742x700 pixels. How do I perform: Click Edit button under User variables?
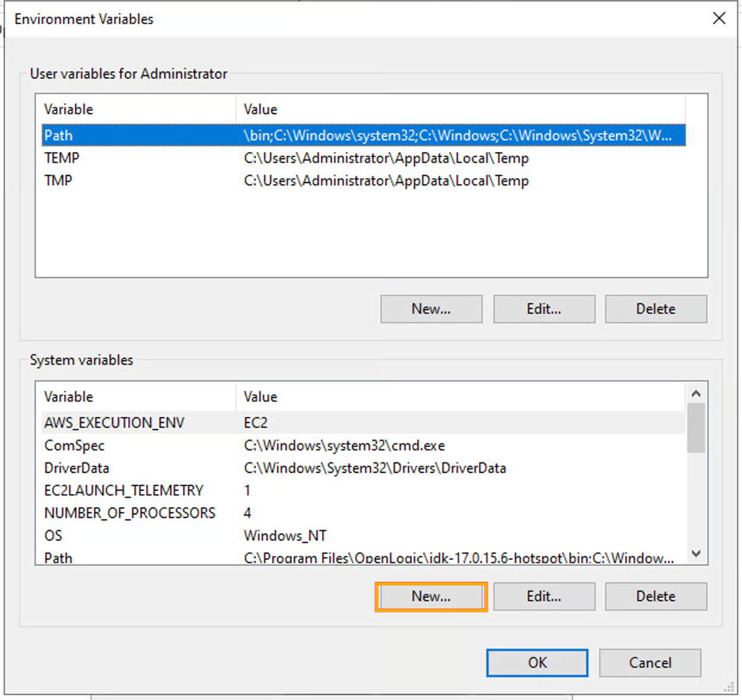543,309
